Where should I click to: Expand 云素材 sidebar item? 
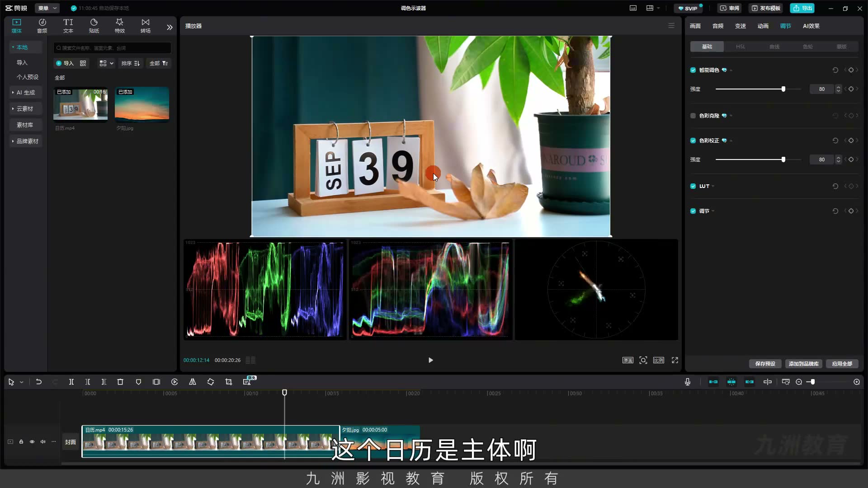point(25,109)
